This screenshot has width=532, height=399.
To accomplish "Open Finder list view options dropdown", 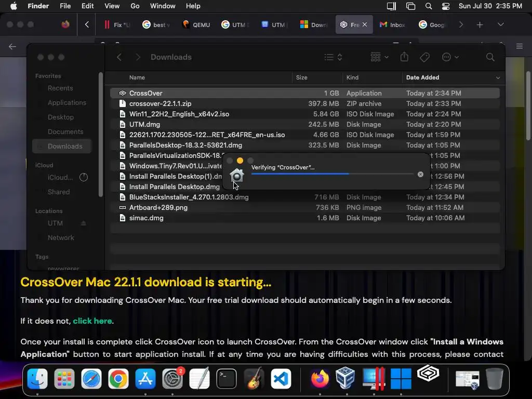I will (333, 57).
